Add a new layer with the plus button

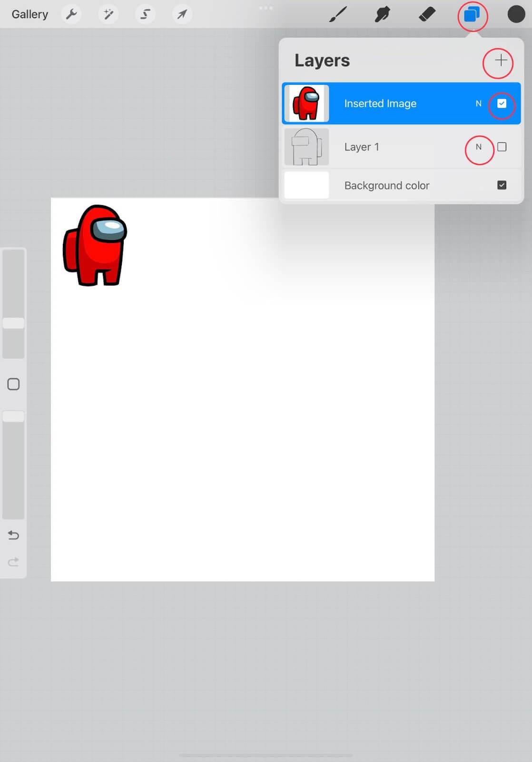[x=500, y=60]
